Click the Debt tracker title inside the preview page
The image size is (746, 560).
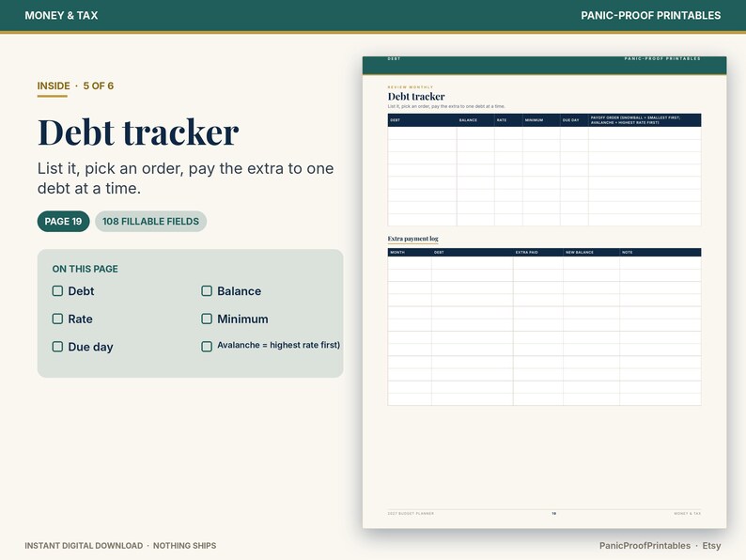pos(416,97)
